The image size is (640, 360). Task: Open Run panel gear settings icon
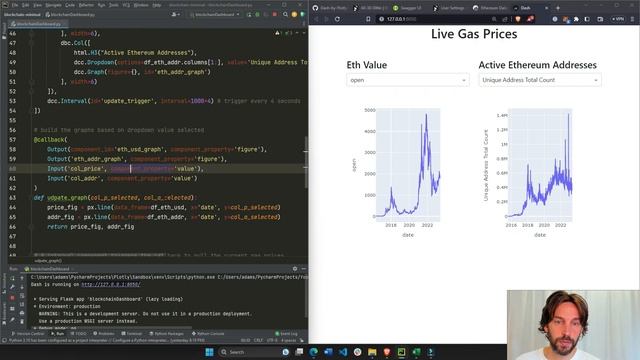pos(295,269)
